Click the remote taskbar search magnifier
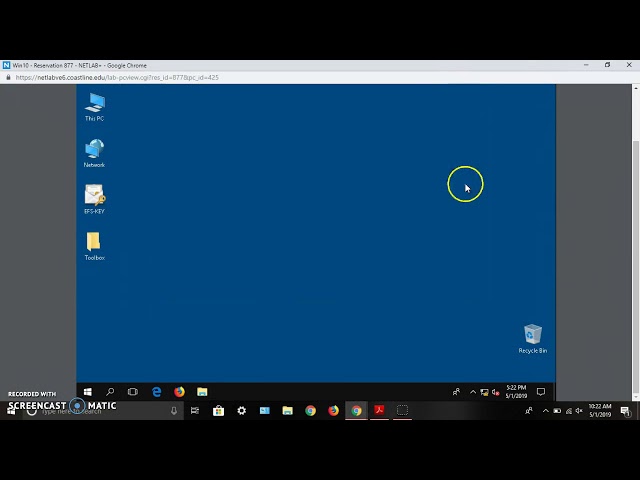The image size is (640, 480). [110, 392]
